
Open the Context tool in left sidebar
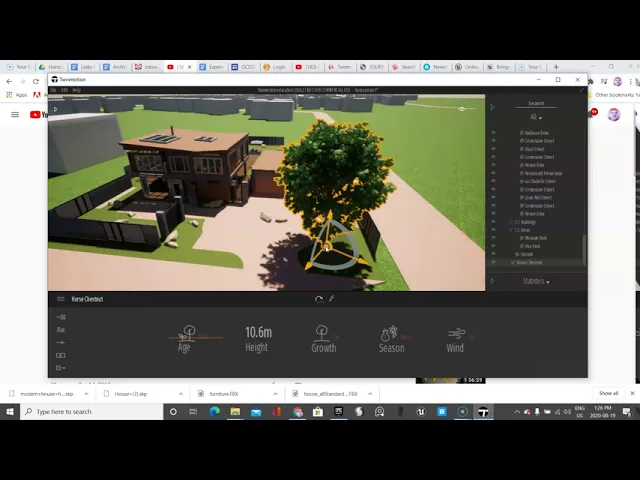click(61, 330)
